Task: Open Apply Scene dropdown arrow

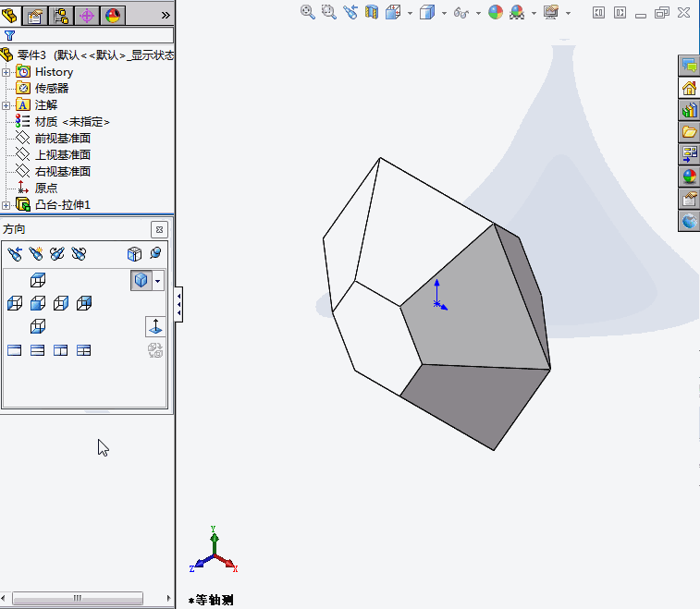Action: point(534,13)
